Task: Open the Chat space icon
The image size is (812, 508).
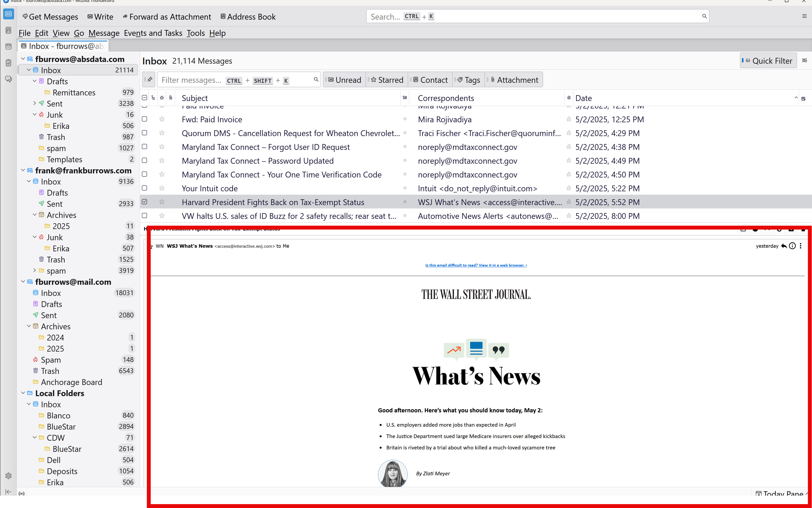Action: click(x=8, y=79)
